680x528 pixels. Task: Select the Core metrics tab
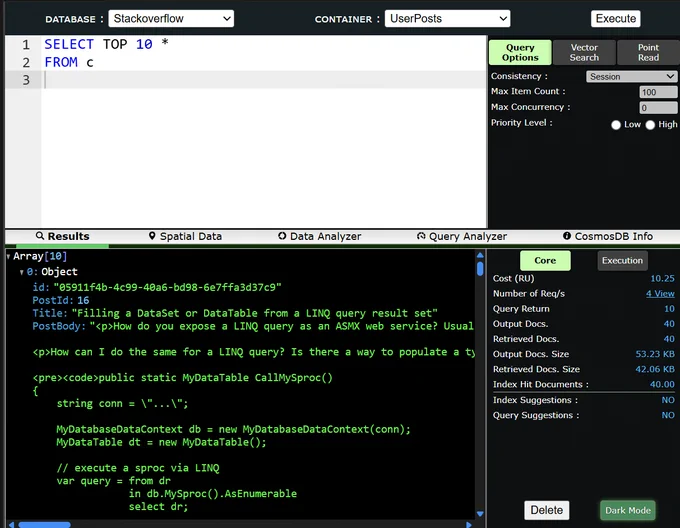coord(545,261)
